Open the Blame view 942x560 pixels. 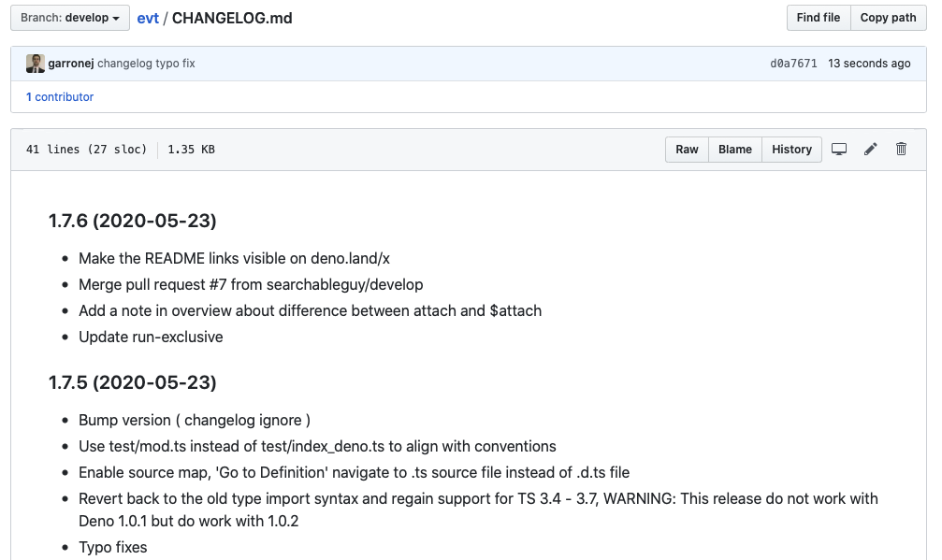(734, 150)
